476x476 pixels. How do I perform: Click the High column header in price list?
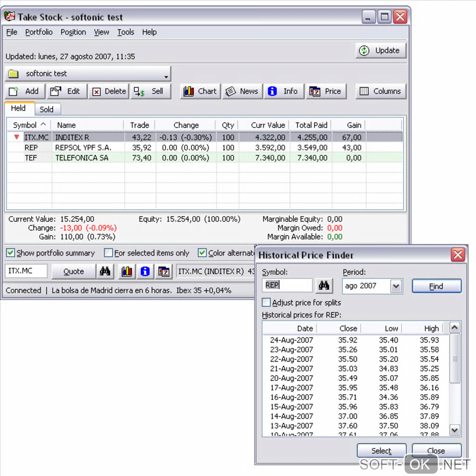(423, 329)
